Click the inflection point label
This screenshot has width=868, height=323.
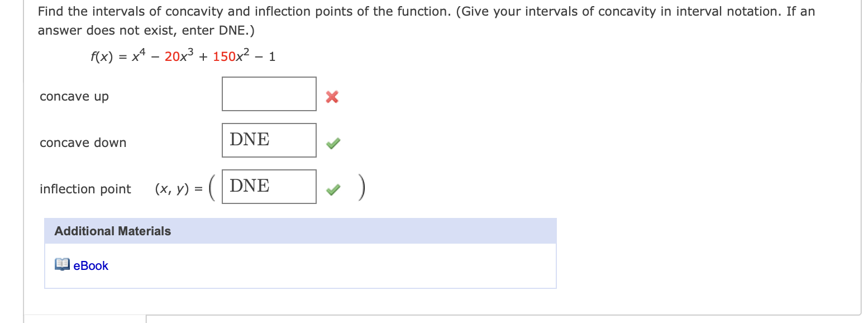(x=85, y=189)
